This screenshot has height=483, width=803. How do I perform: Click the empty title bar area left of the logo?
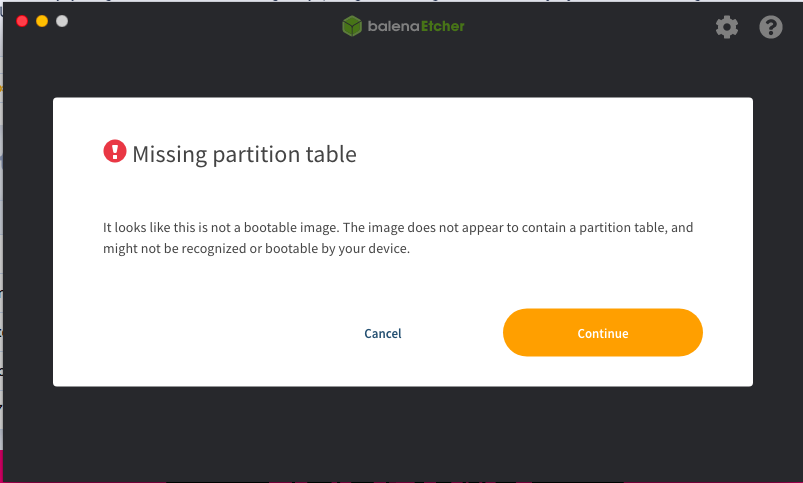click(x=200, y=26)
